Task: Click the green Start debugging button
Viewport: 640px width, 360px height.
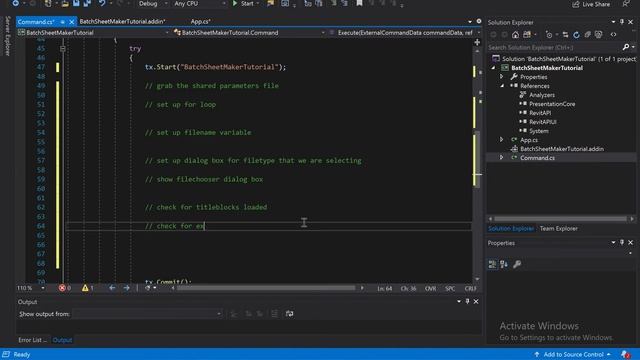Action: (243, 4)
